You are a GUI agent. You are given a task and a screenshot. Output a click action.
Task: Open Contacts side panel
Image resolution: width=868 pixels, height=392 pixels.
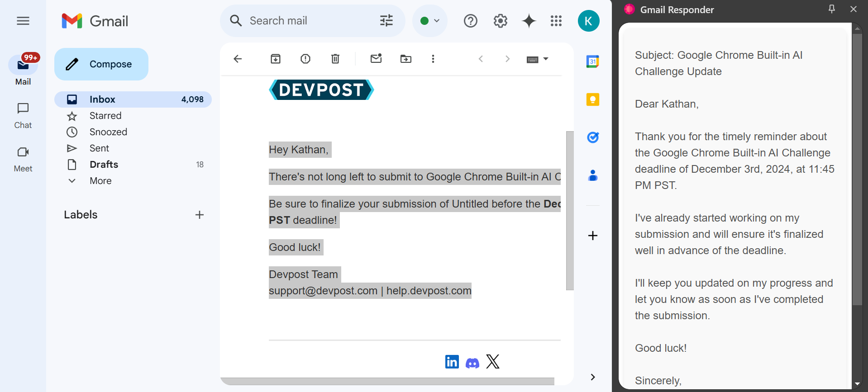(x=593, y=175)
